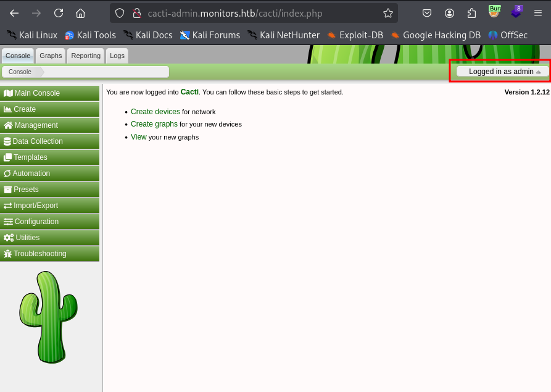Viewport: 551px width, 392px height.
Task: Open the OffSec bookmark
Action: tap(508, 35)
